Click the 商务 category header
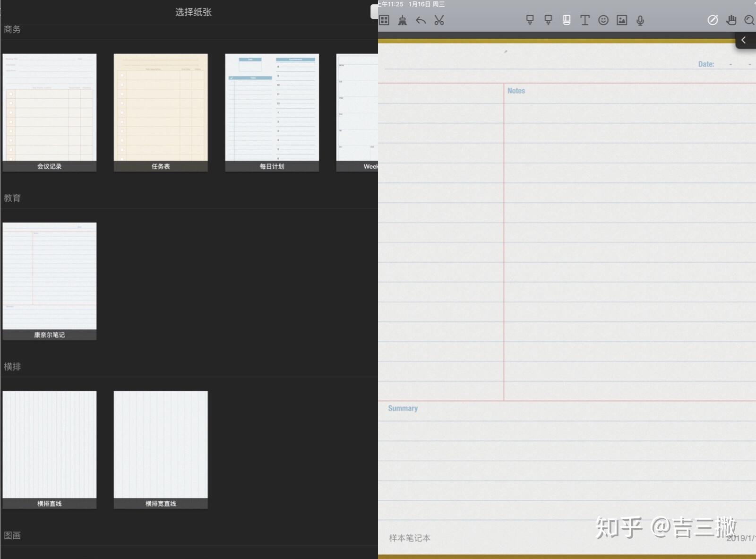Screen dimensions: 756x559 12,29
